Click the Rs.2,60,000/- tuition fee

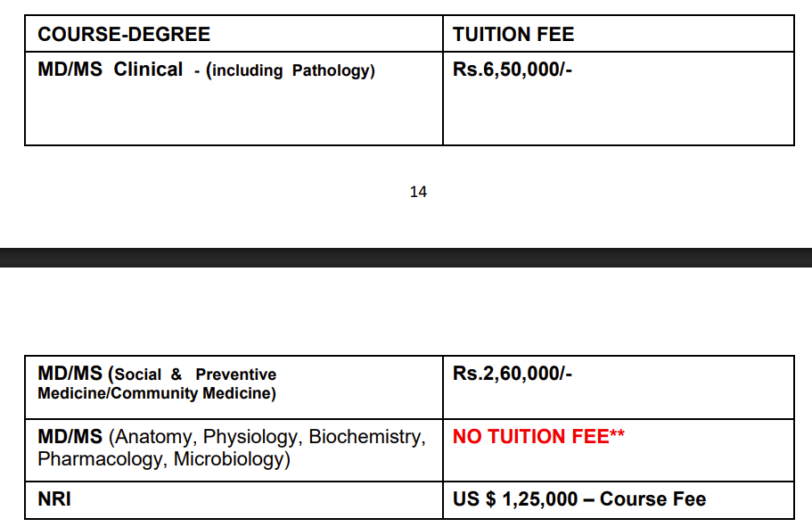513,374
